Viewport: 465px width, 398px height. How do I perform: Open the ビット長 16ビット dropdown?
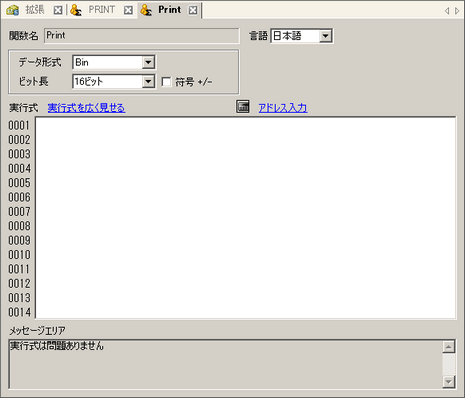(148, 82)
